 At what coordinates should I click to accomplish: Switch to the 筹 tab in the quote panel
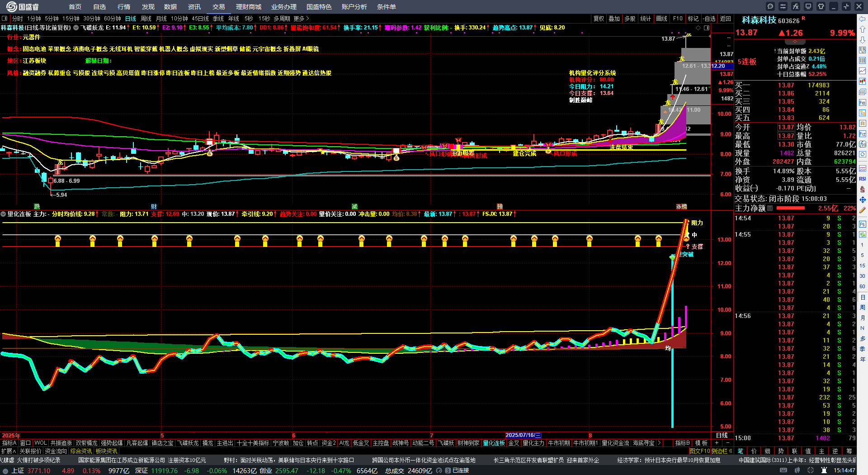click(x=849, y=451)
